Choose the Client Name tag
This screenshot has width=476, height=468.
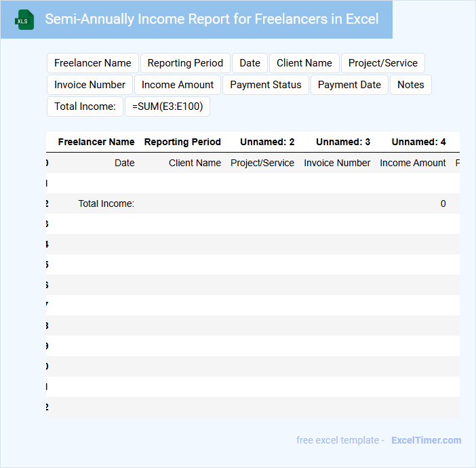coord(304,63)
